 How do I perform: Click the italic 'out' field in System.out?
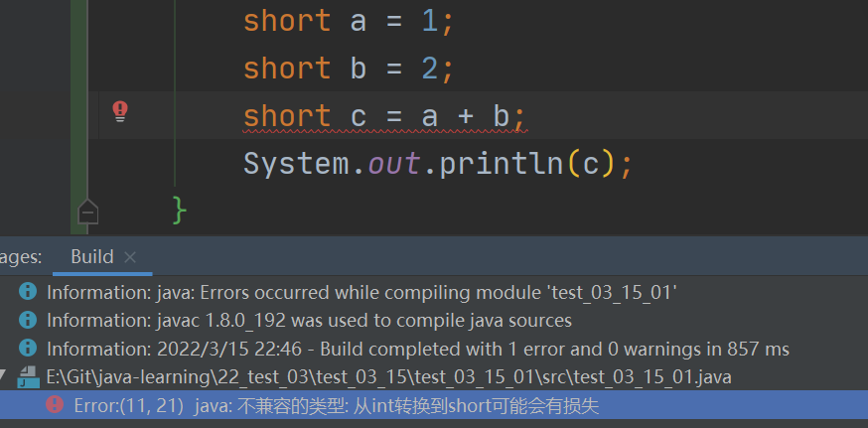(x=393, y=163)
